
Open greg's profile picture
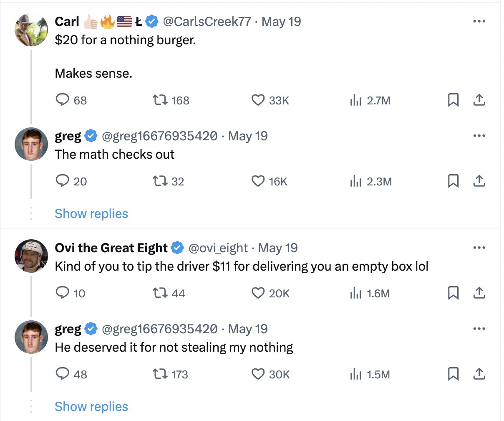31,144
